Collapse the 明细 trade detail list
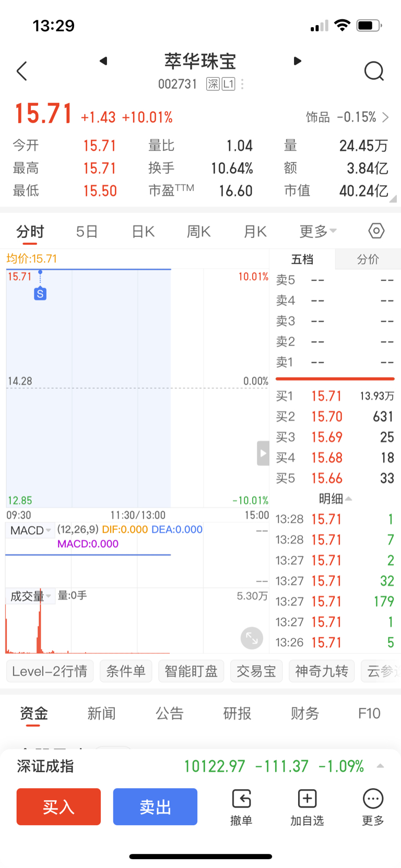 tap(335, 499)
